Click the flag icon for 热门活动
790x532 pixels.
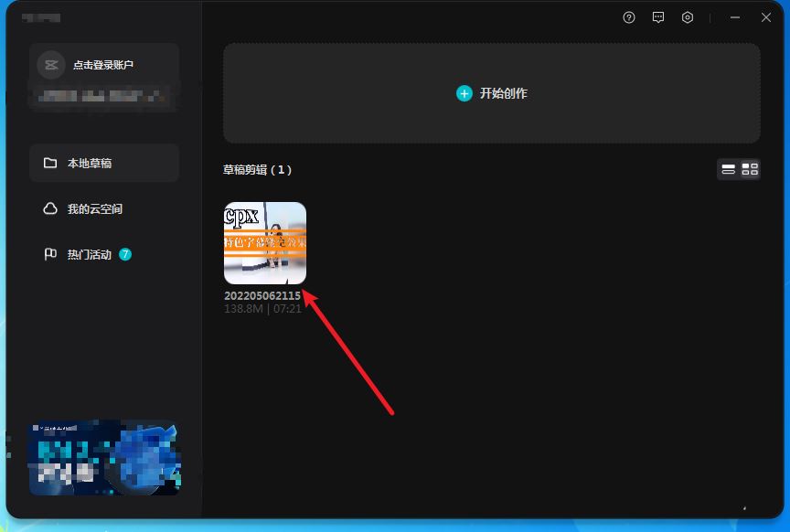50,255
